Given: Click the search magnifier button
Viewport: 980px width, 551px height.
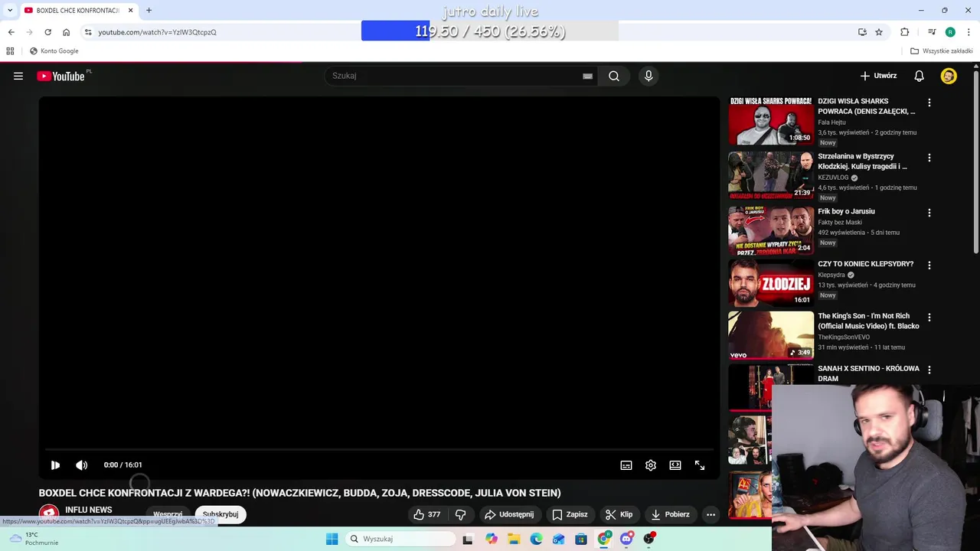Looking at the screenshot, I should [614, 76].
